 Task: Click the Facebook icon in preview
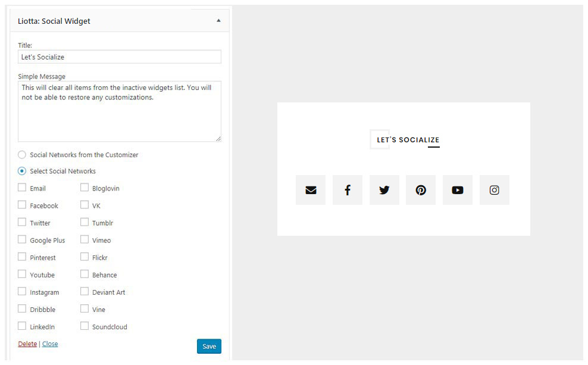347,190
